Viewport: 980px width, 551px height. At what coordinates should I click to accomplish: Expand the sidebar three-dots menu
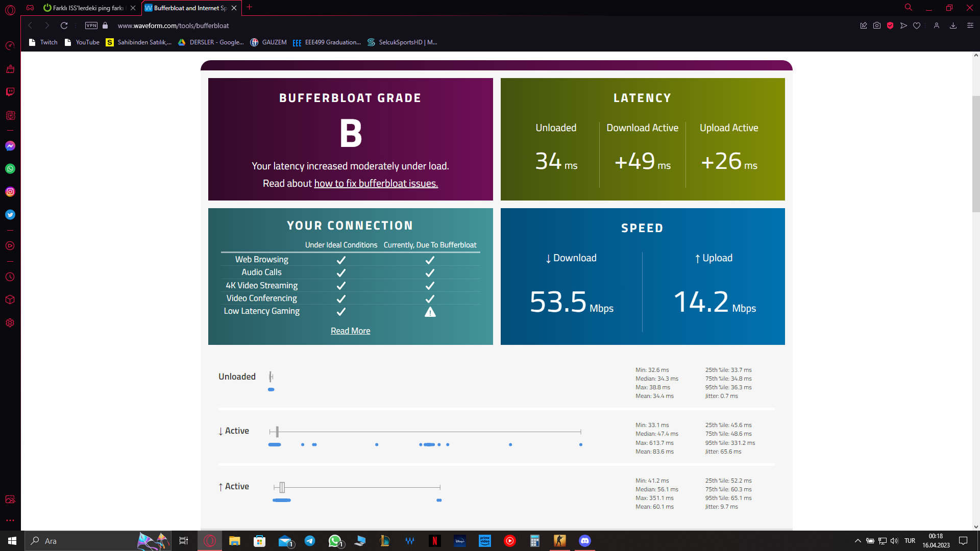click(10, 520)
